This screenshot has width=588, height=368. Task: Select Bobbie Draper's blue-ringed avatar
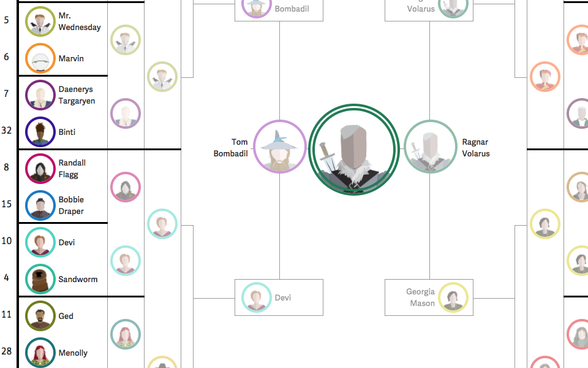[x=40, y=205]
